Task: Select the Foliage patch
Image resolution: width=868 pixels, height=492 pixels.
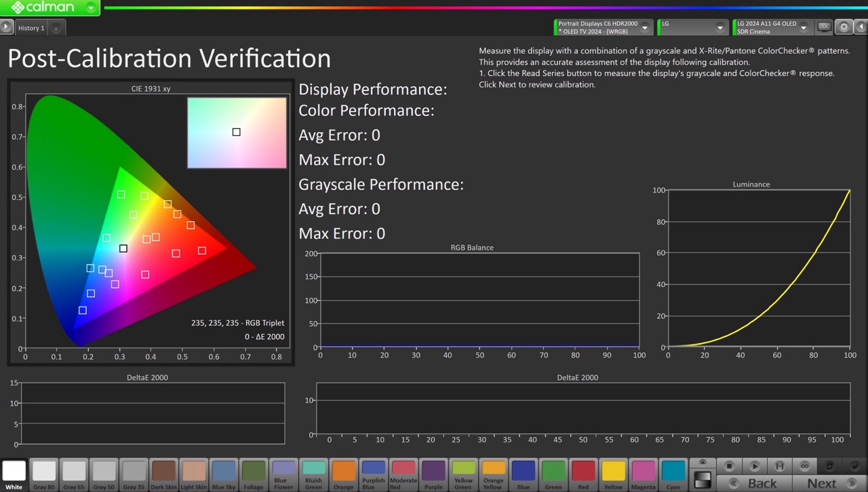Action: pos(254,474)
